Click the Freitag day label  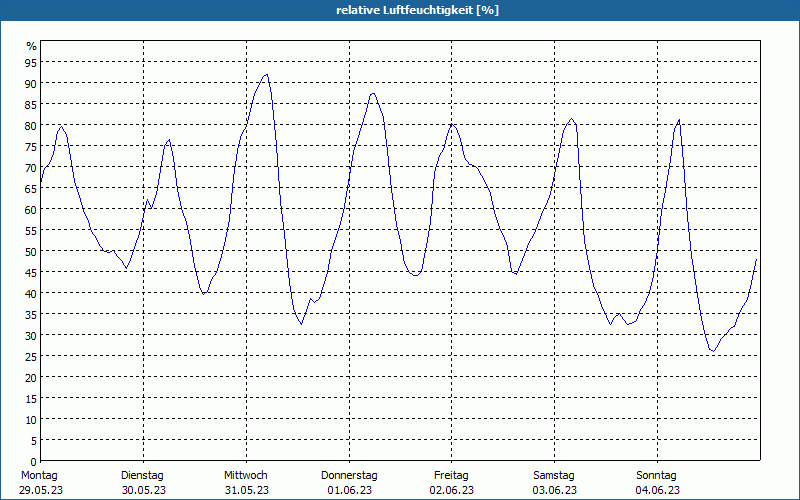click(x=451, y=475)
